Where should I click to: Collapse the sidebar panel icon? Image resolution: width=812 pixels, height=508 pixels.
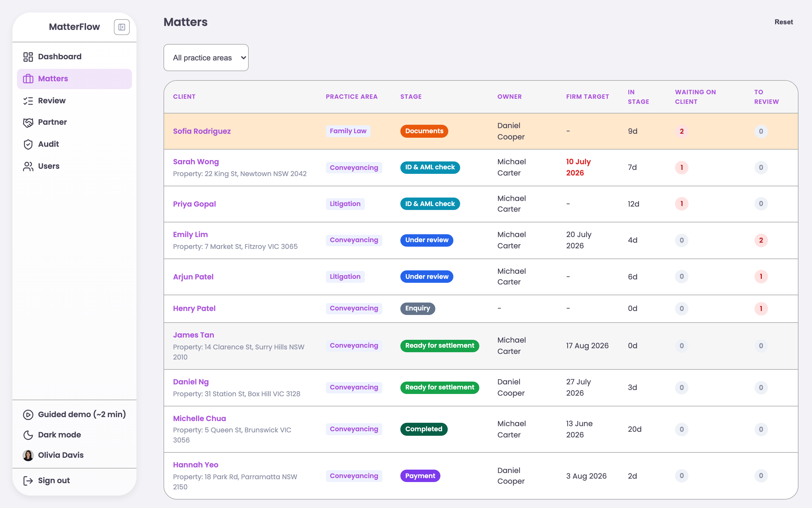point(122,27)
